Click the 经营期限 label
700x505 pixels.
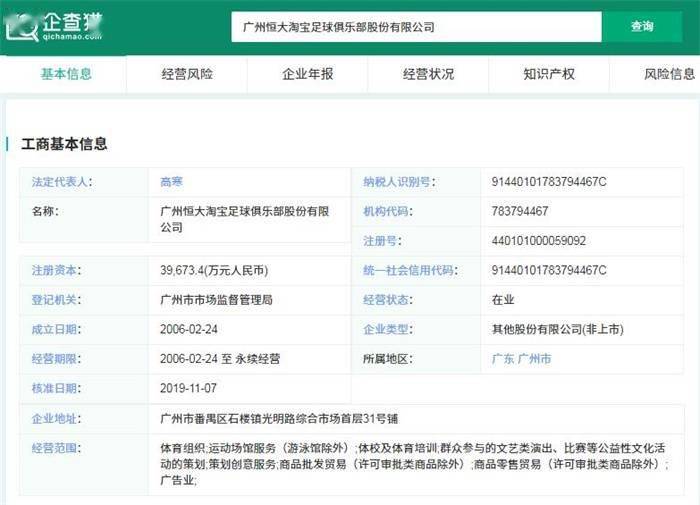coord(56,359)
